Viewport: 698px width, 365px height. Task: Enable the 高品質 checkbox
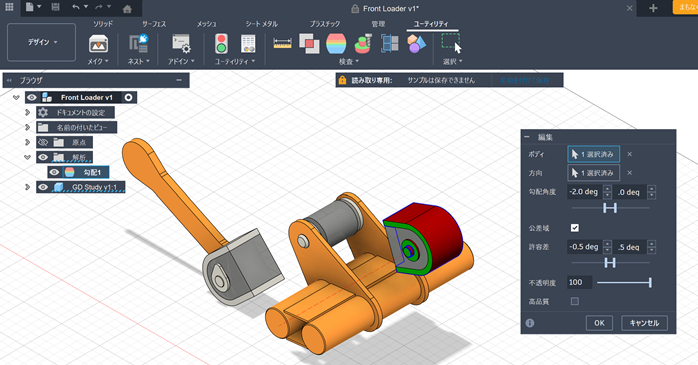click(x=575, y=301)
